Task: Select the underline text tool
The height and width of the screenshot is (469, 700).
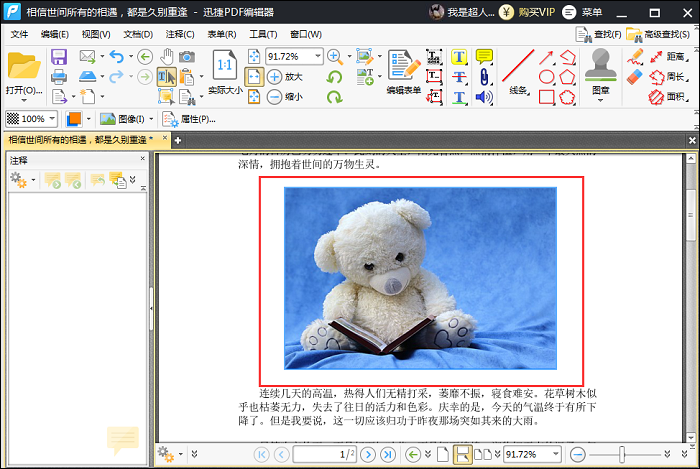Action: tap(459, 96)
